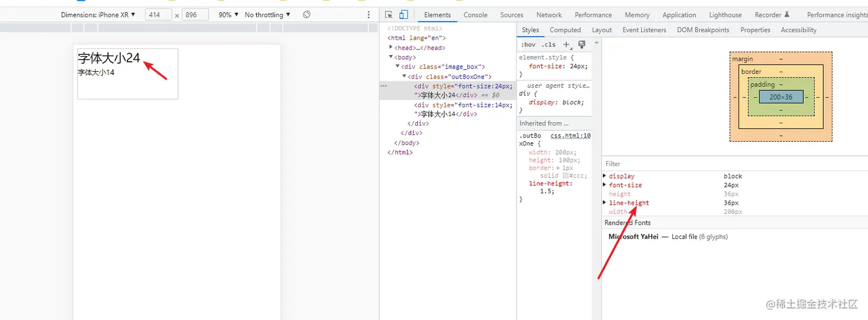Click the line-height 1.5 declaration
The height and width of the screenshot is (320, 868).
coord(551,188)
